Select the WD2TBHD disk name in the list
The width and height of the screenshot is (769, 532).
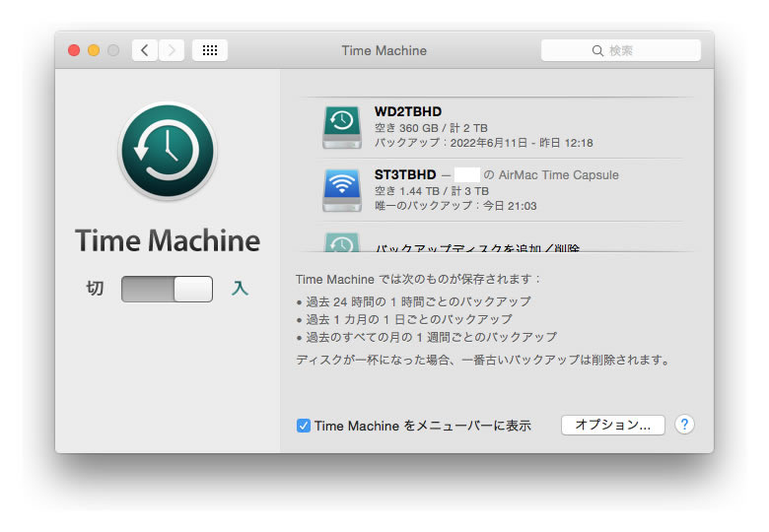click(408, 111)
